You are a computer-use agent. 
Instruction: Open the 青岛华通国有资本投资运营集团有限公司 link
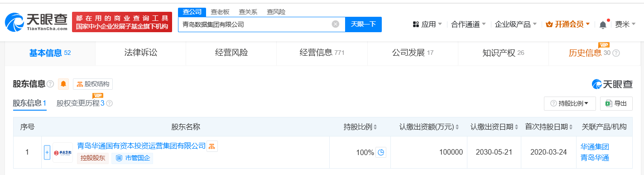141,146
